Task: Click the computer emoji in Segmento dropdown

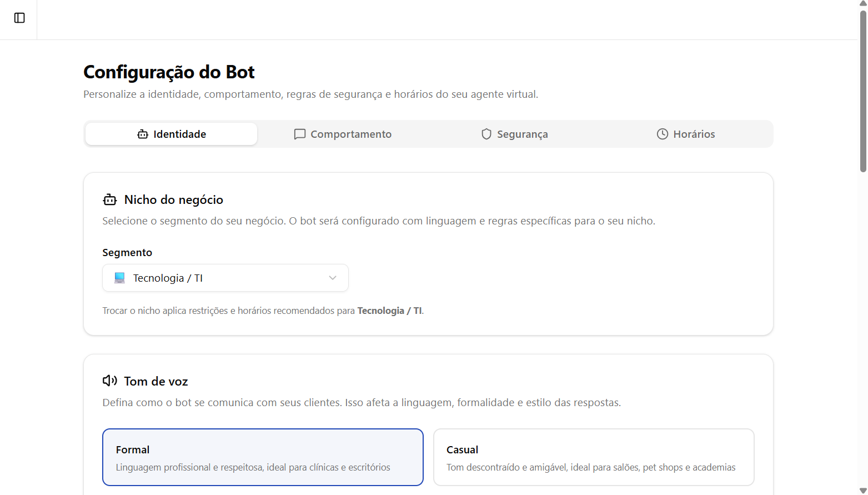Action: tap(119, 278)
